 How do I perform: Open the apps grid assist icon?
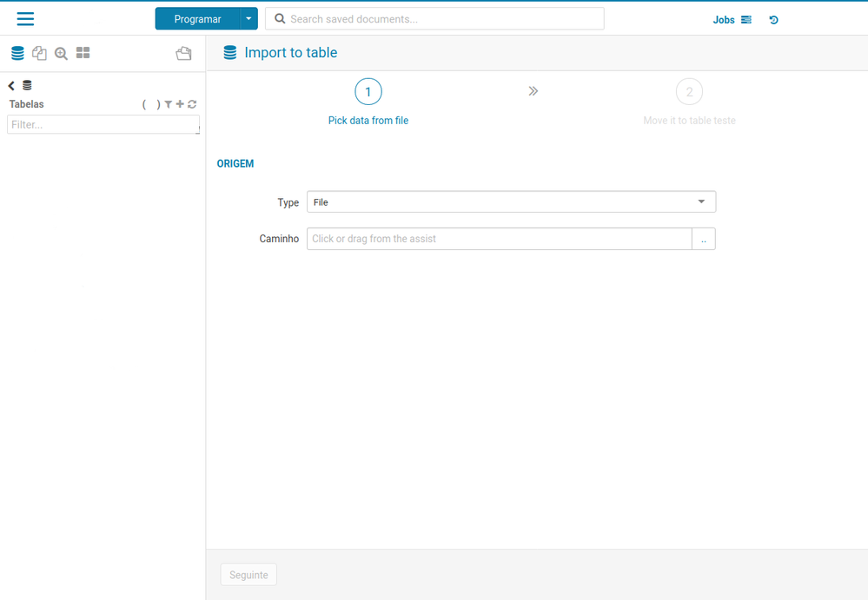[x=83, y=53]
